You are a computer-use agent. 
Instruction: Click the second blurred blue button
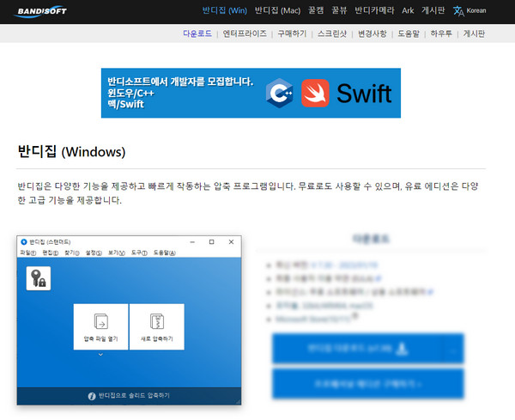368,384
